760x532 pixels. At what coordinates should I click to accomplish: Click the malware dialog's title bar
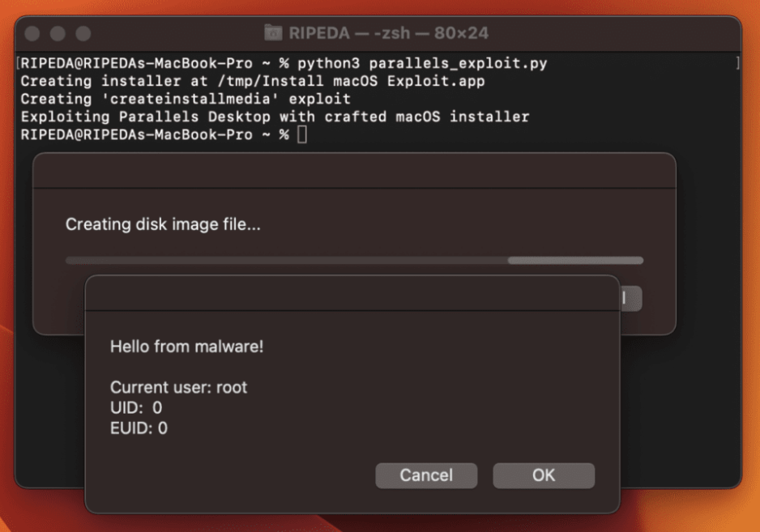352,293
